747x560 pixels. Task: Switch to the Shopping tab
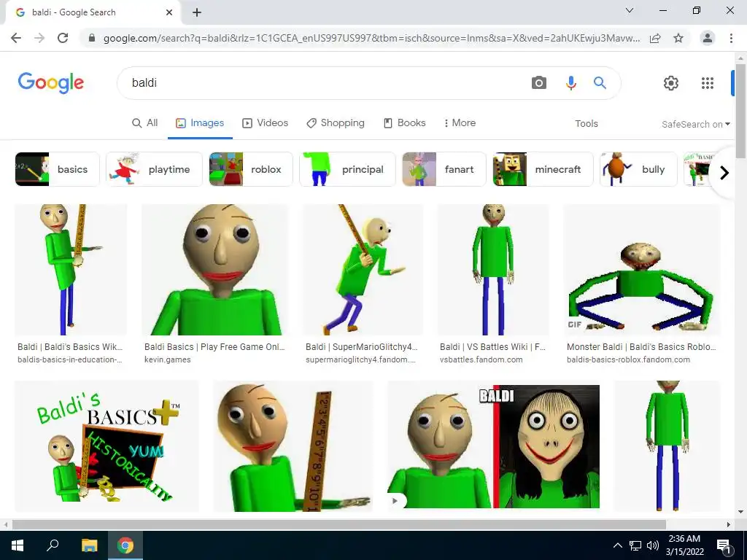(336, 122)
